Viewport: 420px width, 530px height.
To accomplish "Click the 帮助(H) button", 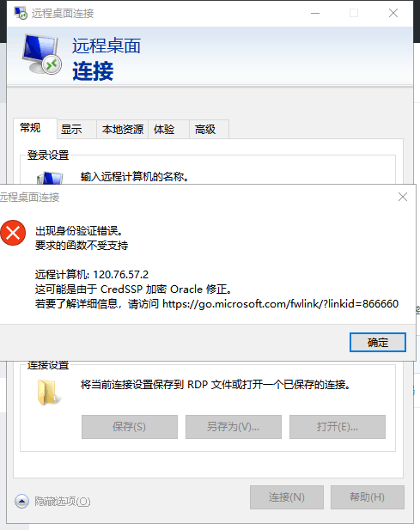I will coord(368,497).
